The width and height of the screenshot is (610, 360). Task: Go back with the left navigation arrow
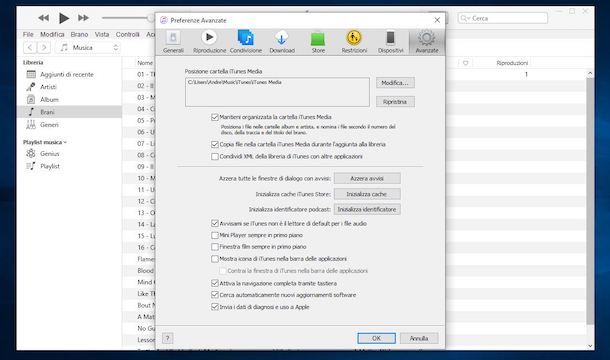click(30, 47)
